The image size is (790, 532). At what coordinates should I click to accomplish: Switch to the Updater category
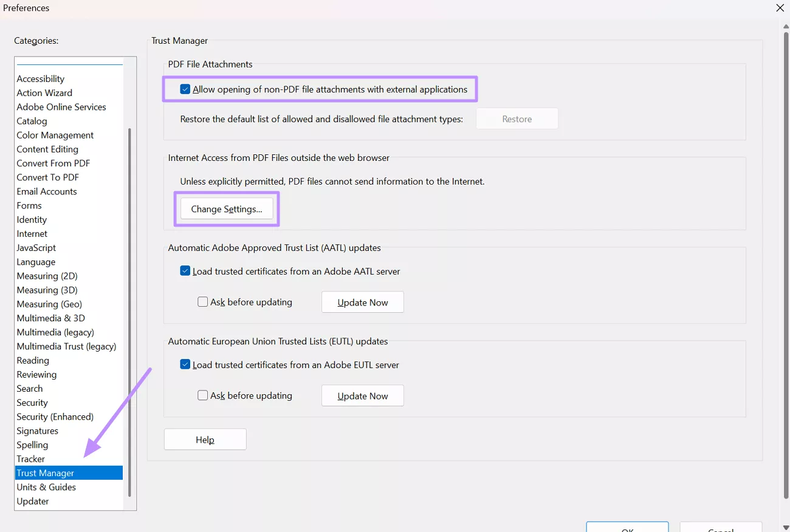click(32, 501)
